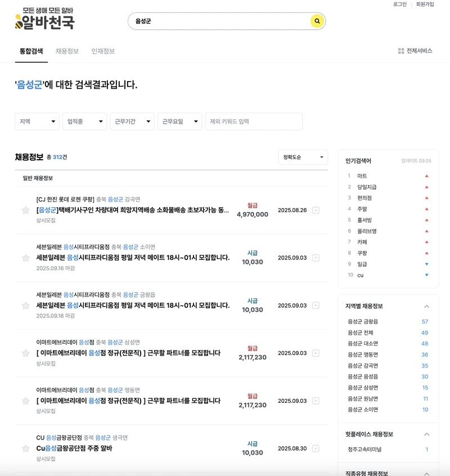Viewport: 450px width, 476px height.
Task: Change sorting via the 정확도순 dropdown
Action: pyautogui.click(x=303, y=158)
